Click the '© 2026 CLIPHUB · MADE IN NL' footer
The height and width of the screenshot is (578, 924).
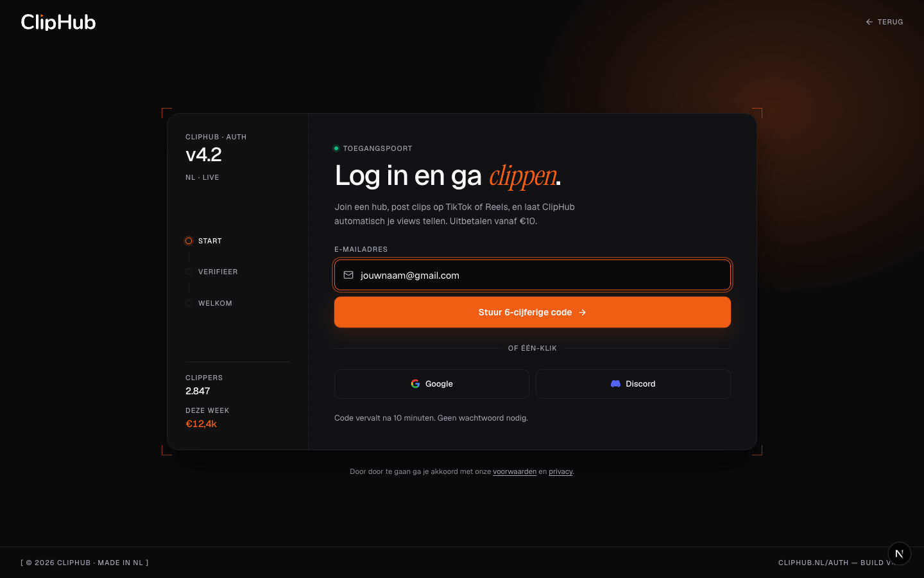pos(85,563)
